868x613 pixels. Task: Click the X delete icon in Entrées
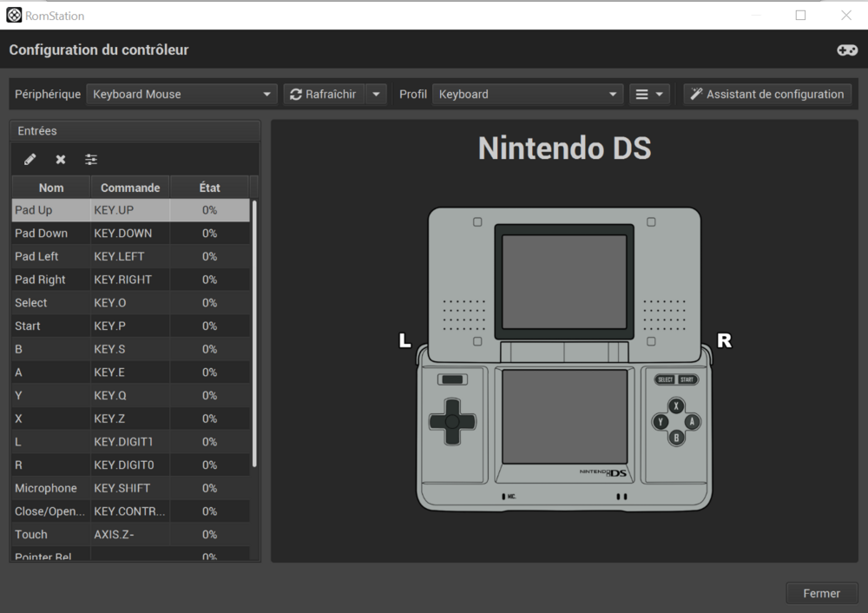point(61,160)
